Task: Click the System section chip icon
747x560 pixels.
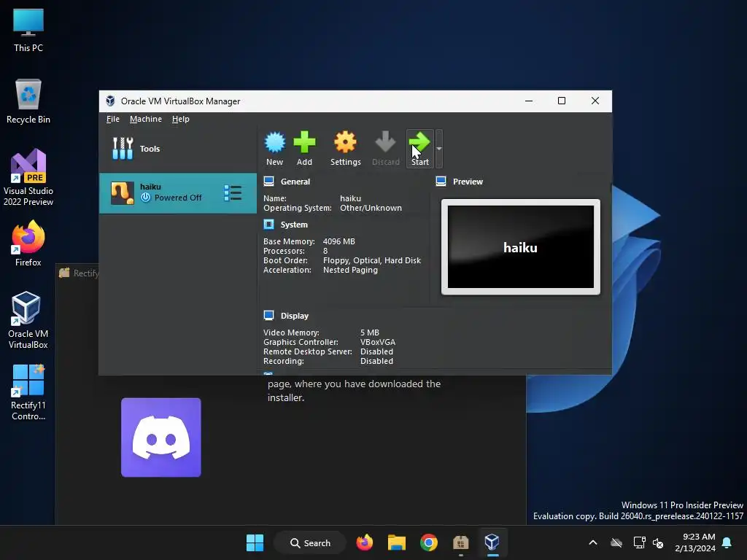Action: 268,225
